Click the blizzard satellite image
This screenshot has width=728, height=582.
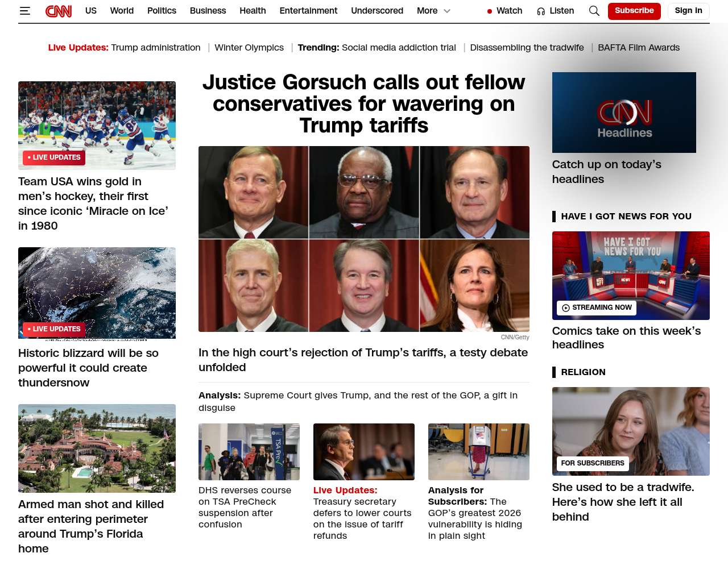click(x=97, y=293)
